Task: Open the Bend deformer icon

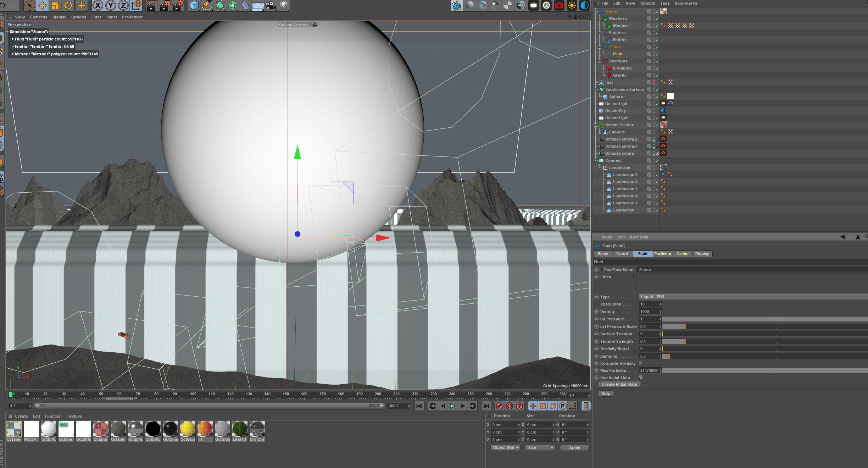Action: (x=245, y=5)
